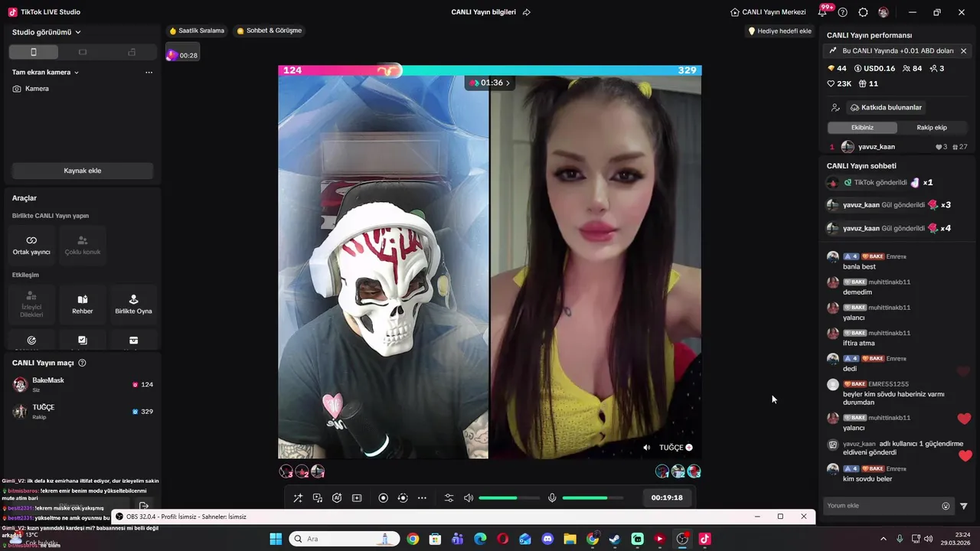The width and height of the screenshot is (980, 551).
Task: Open notifications bell with 99+ badge
Action: point(824,11)
